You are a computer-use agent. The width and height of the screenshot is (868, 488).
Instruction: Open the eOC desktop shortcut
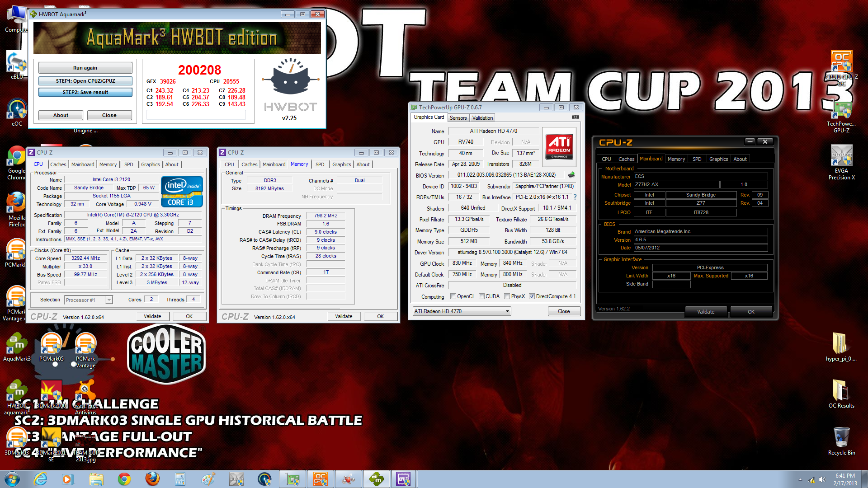(17, 113)
